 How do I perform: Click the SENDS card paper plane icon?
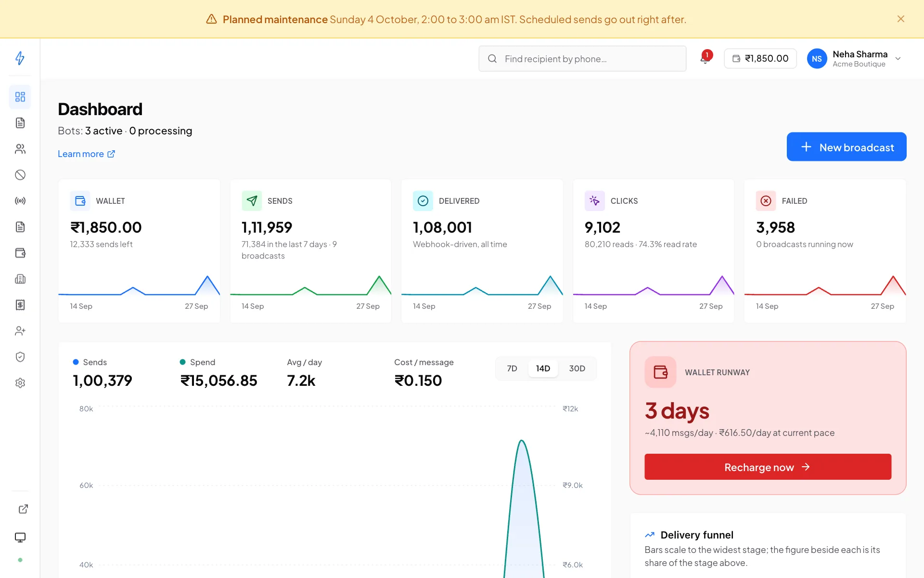pos(252,201)
